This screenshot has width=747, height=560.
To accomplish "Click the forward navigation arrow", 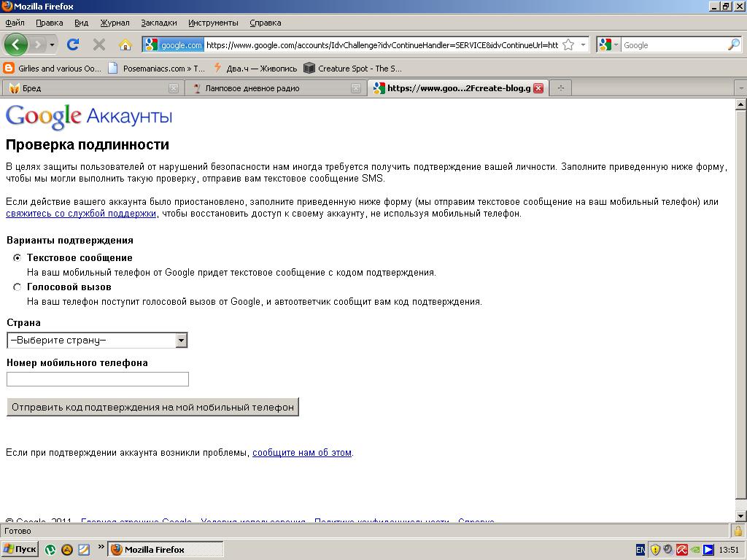I will (x=37, y=44).
